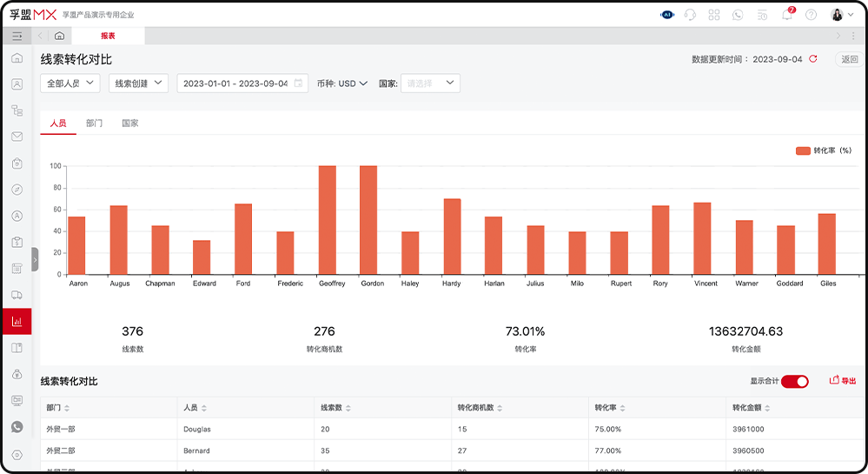The height and width of the screenshot is (474, 868).
Task: Collapse the sidebar with the hamburger toggle
Action: tap(17, 36)
